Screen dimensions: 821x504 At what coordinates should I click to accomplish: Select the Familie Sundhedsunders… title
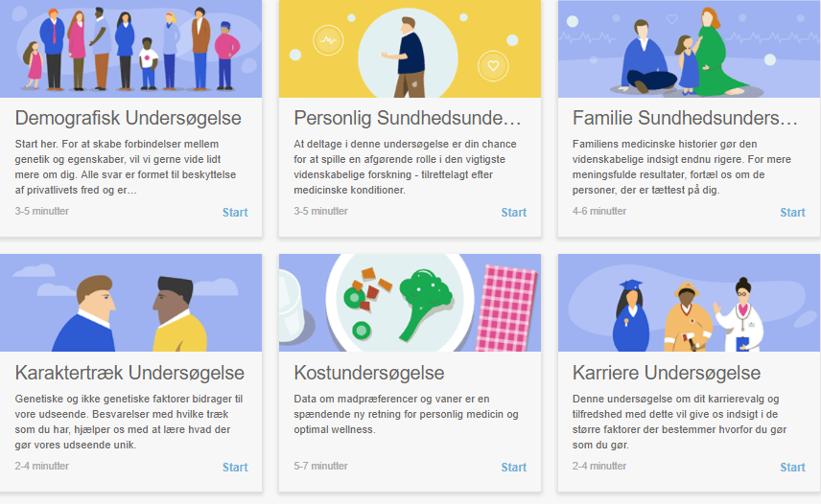tap(685, 118)
